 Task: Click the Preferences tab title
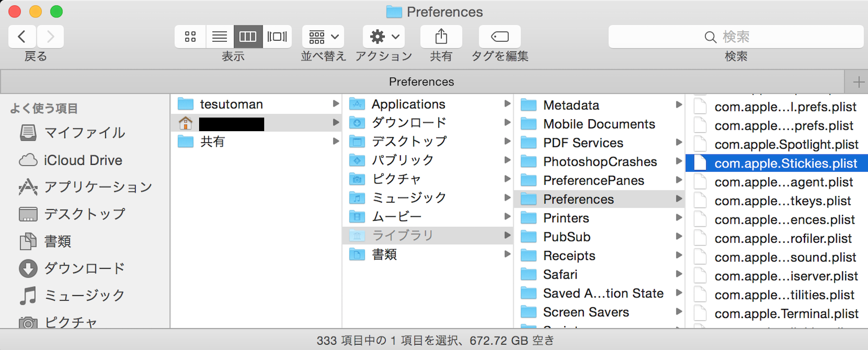pos(422,82)
